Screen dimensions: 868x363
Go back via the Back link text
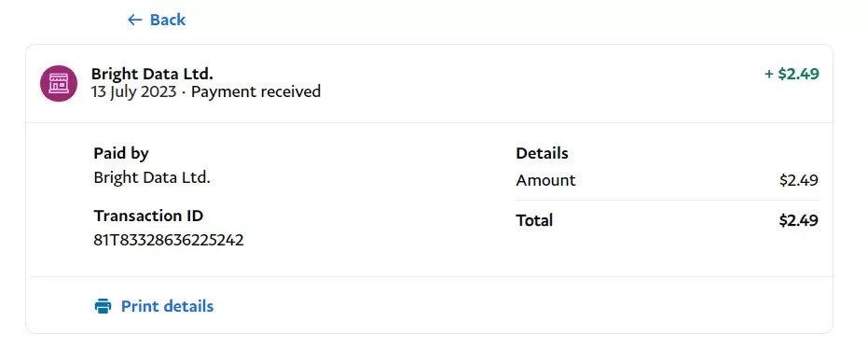click(x=168, y=20)
